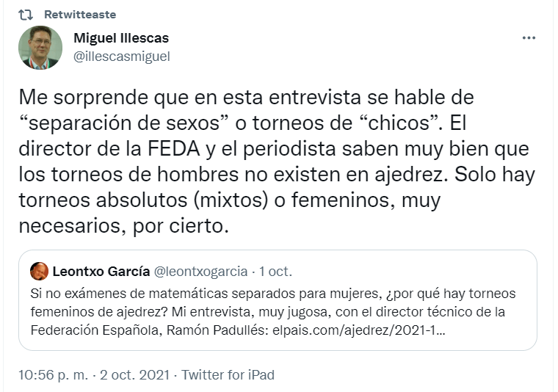Click the "Twitter for iPad" source link
The height and width of the screenshot is (392, 558).
pyautogui.click(x=228, y=375)
